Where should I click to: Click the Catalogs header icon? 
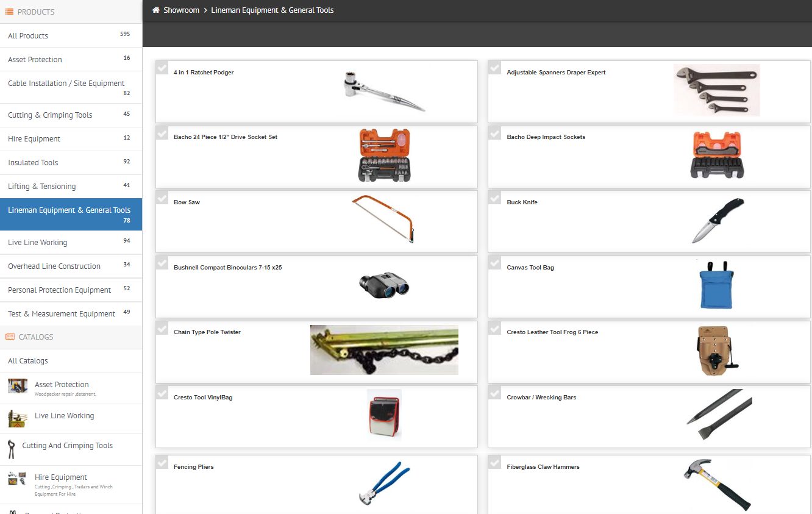coord(10,337)
